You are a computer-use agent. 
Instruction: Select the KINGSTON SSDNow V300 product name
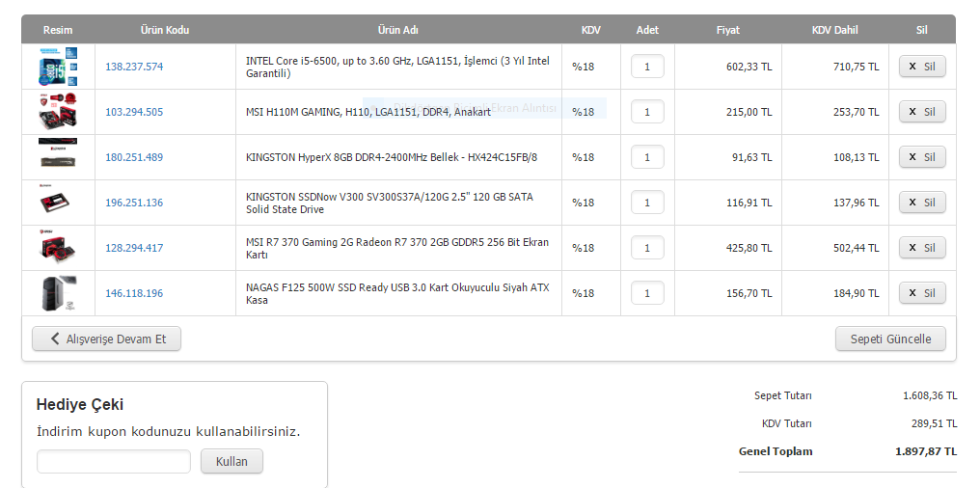pos(390,203)
